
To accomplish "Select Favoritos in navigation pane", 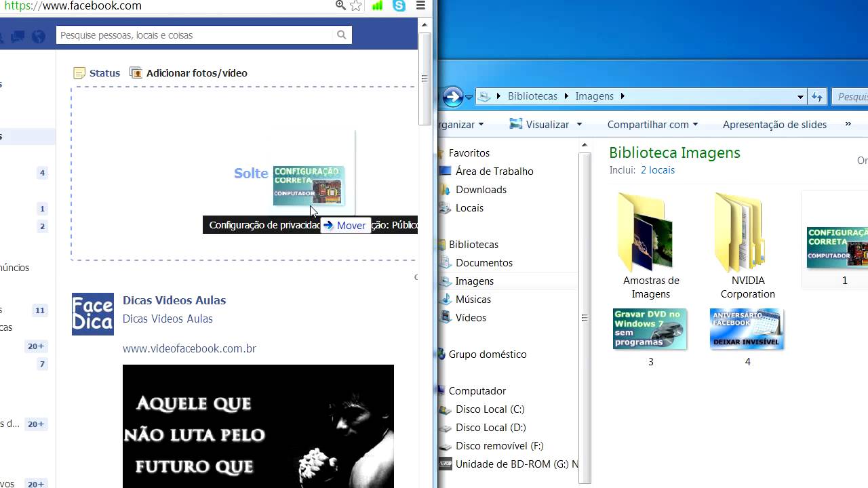I will pyautogui.click(x=469, y=152).
